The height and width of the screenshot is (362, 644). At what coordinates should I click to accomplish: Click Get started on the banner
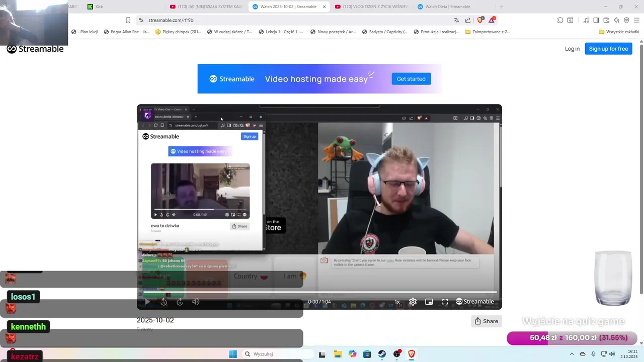(411, 79)
